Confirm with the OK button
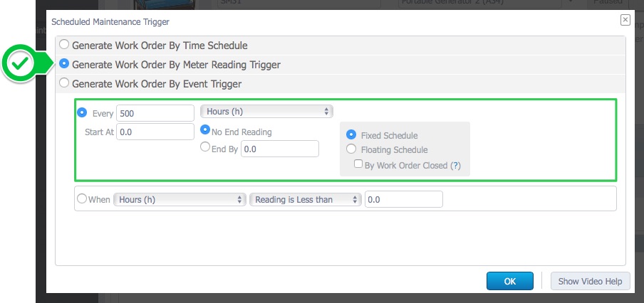 coord(509,281)
